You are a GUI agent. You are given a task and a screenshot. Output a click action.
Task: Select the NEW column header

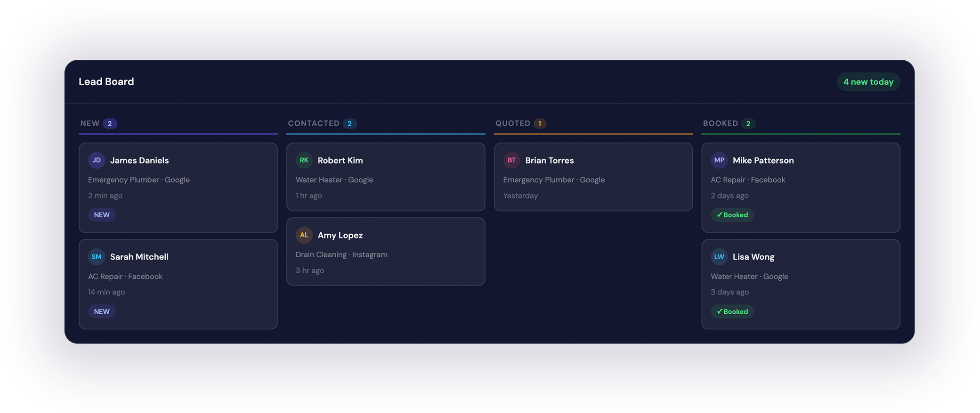[90, 123]
